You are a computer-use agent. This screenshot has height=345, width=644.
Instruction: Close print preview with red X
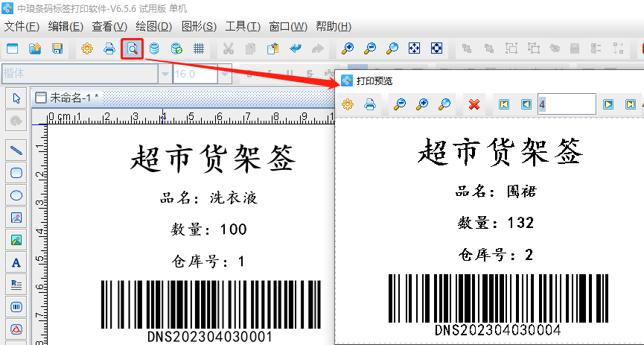click(x=474, y=104)
